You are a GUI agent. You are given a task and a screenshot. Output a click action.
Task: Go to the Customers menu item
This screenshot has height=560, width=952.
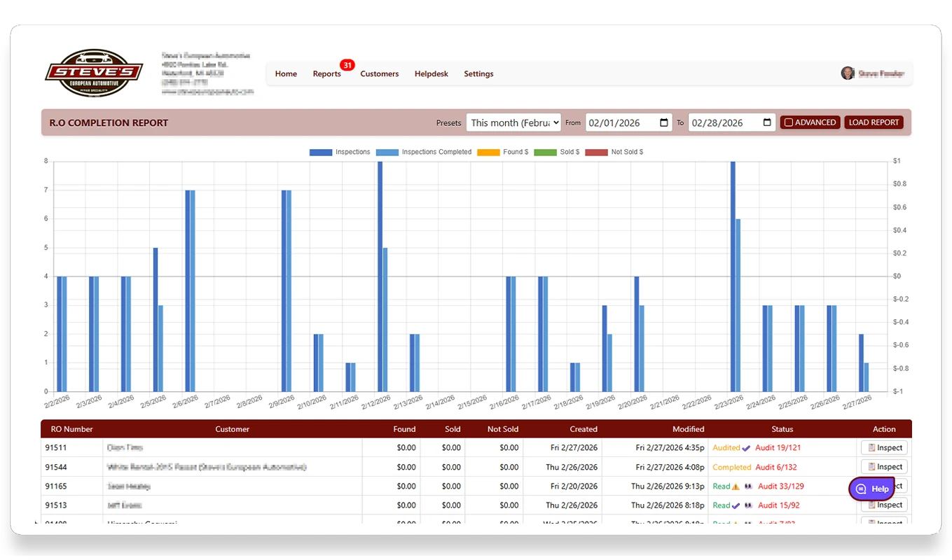[379, 73]
